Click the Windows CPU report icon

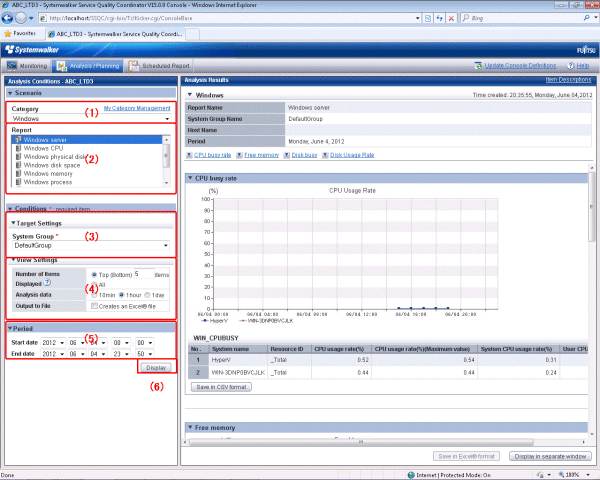pos(18,148)
